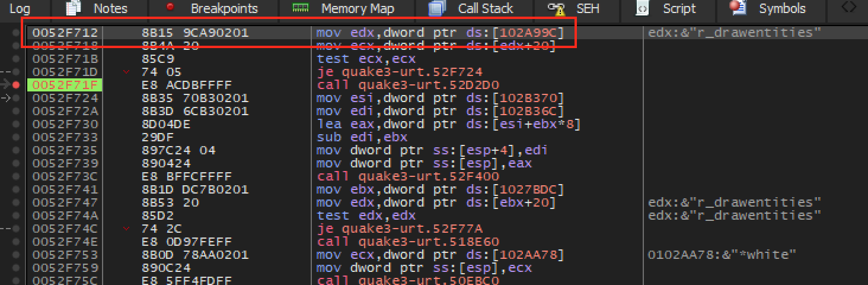Viewport: 868px width, 285px height.
Task: Select address 0052F74C row
Action: pyautogui.click(x=65, y=229)
